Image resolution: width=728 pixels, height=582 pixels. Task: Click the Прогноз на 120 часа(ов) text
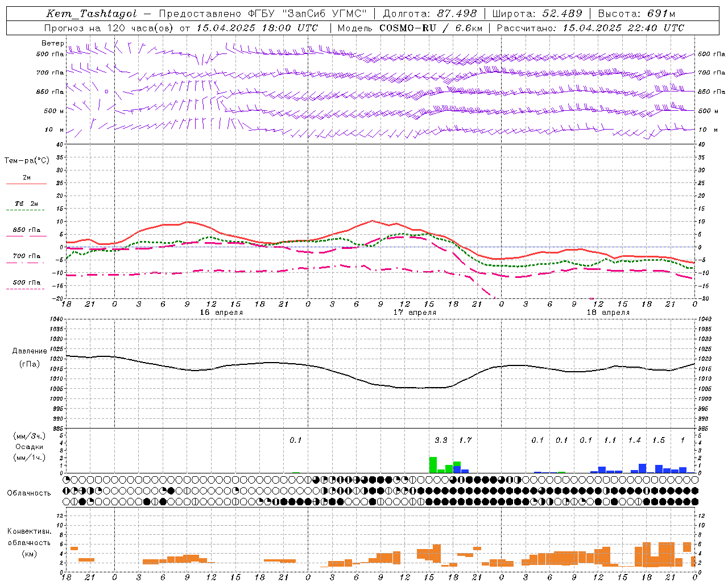click(109, 28)
